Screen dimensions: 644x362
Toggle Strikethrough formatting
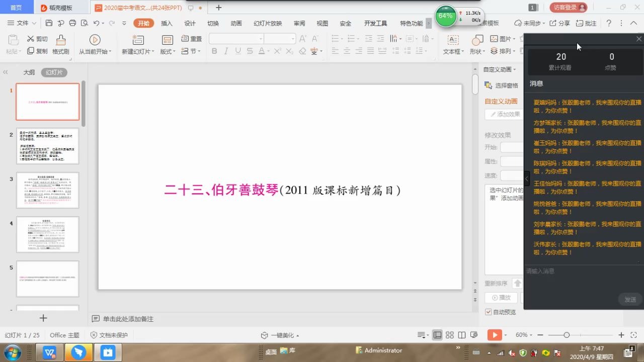pyautogui.click(x=249, y=51)
